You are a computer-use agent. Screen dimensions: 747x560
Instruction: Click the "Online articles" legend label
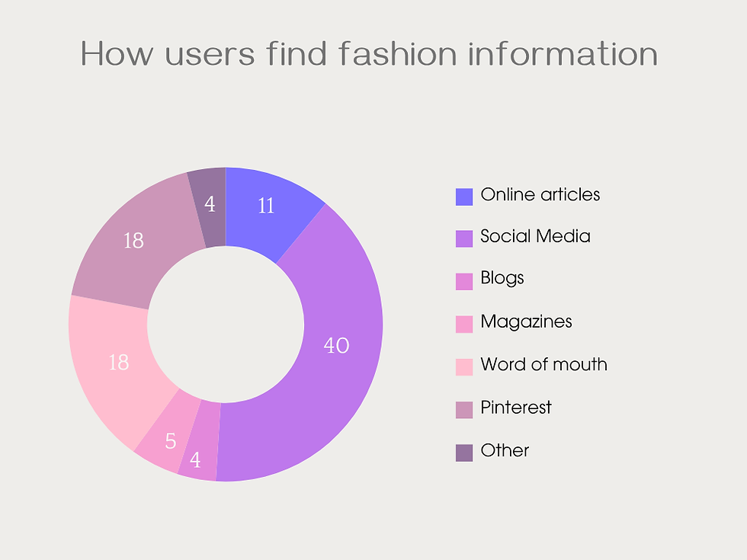tap(540, 195)
